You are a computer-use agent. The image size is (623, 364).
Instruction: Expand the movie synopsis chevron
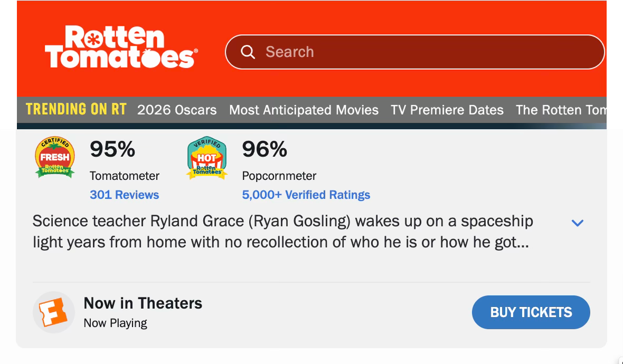point(578,223)
